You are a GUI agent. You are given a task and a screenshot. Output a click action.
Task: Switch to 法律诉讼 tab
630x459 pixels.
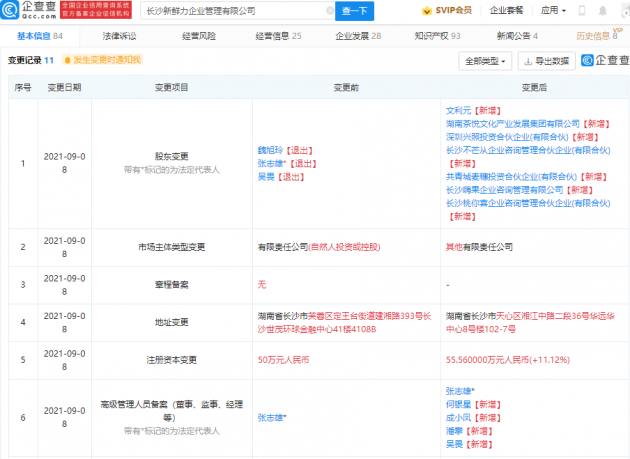pos(119,36)
